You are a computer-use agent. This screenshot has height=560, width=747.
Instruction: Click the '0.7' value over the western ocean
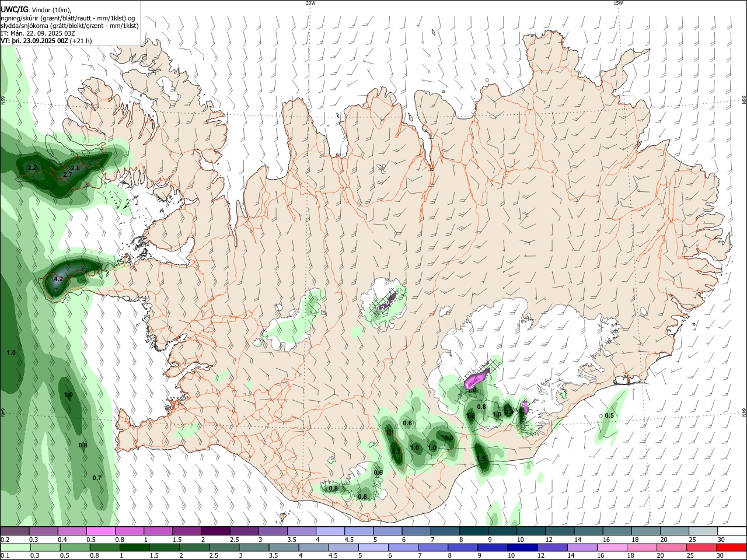coord(97,478)
